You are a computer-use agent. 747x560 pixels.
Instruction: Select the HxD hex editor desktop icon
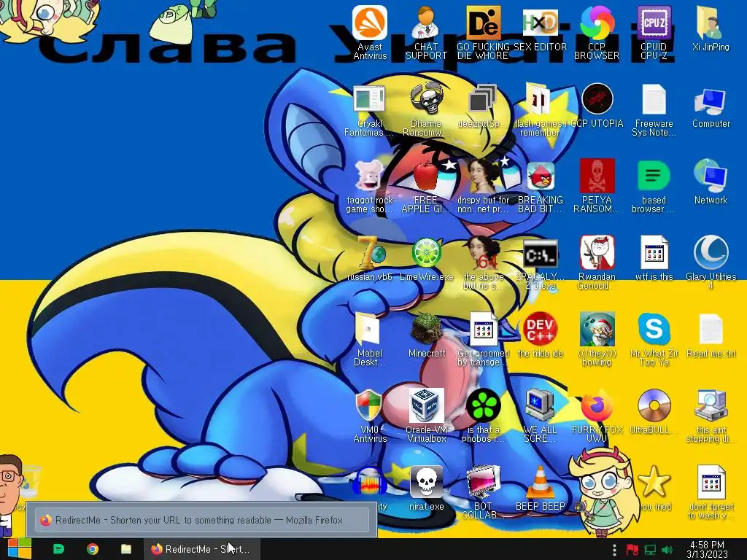540,23
